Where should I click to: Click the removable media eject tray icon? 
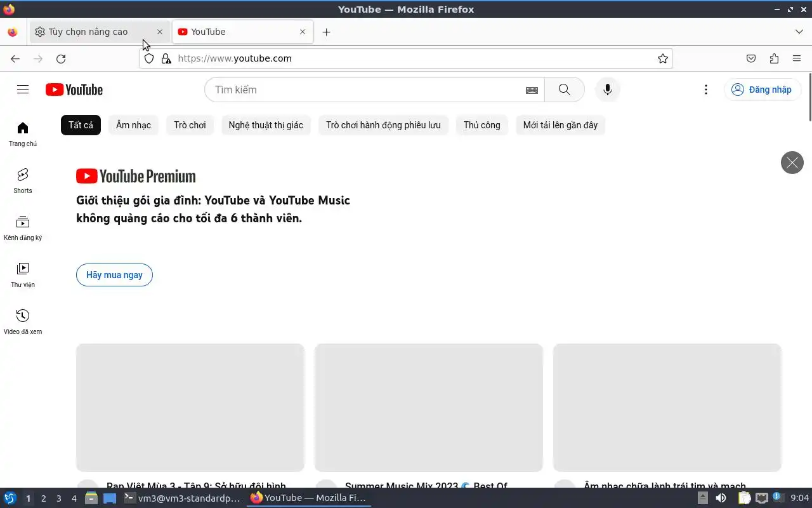(703, 498)
